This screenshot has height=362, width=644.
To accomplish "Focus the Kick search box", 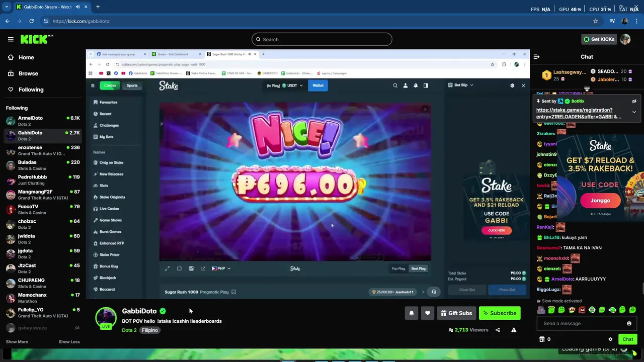I will [322, 39].
